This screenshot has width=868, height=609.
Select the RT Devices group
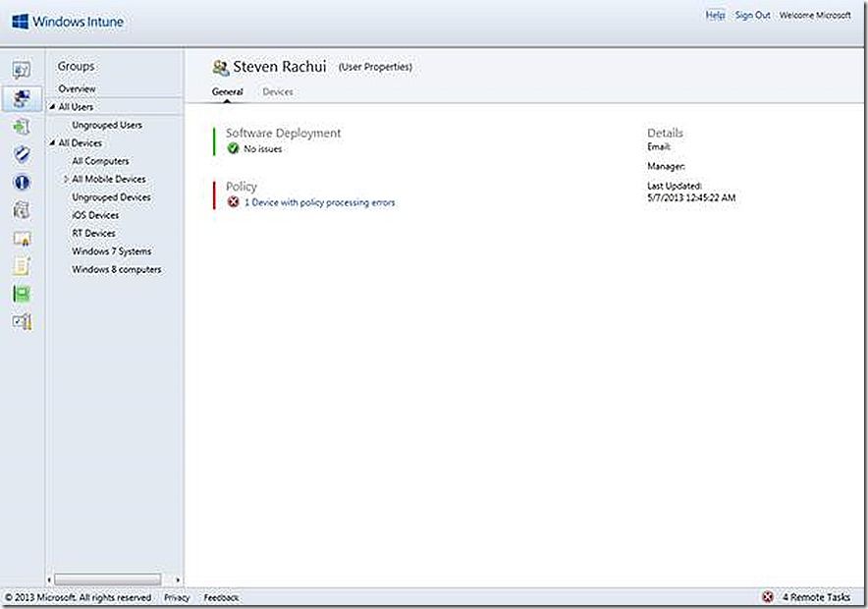click(x=93, y=233)
